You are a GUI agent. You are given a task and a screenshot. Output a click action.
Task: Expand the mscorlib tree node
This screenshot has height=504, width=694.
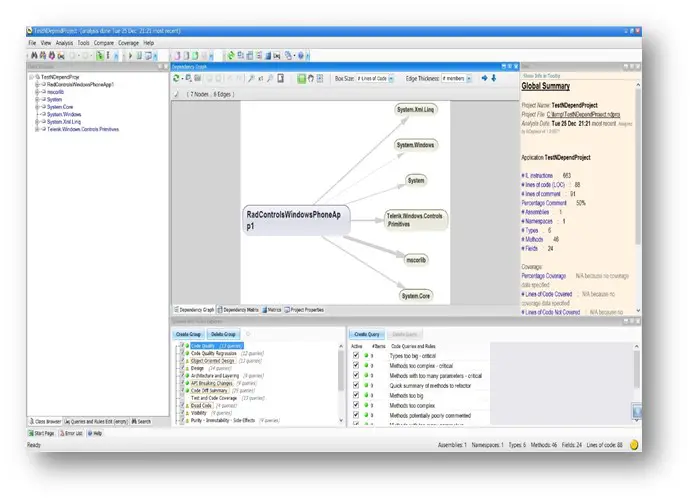click(x=37, y=92)
